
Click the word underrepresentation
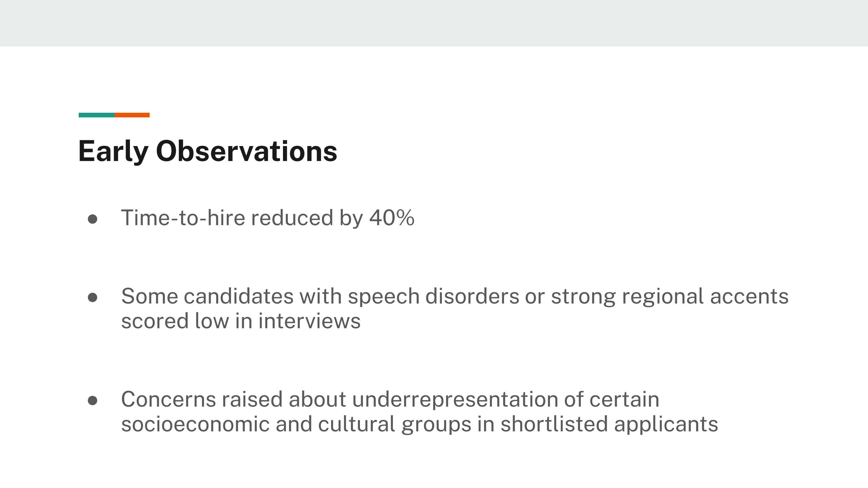(x=455, y=400)
